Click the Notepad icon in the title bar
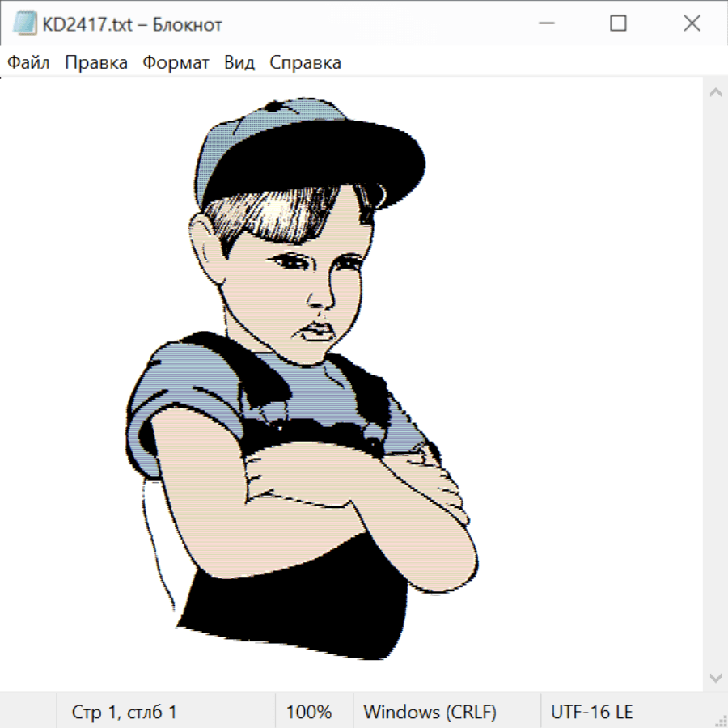Image resolution: width=728 pixels, height=728 pixels. coord(25,24)
